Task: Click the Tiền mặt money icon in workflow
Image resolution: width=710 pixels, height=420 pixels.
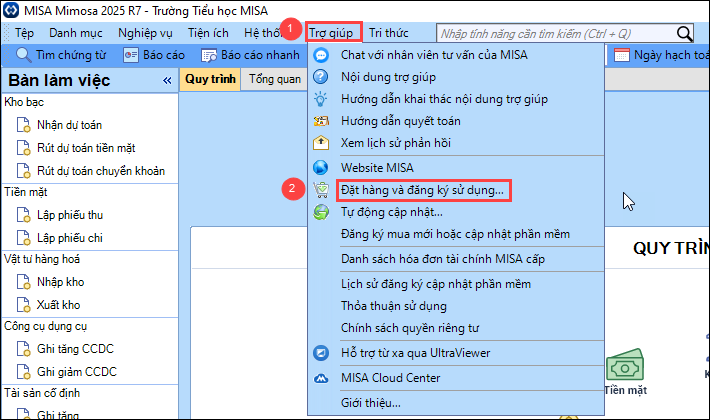Action: click(625, 365)
